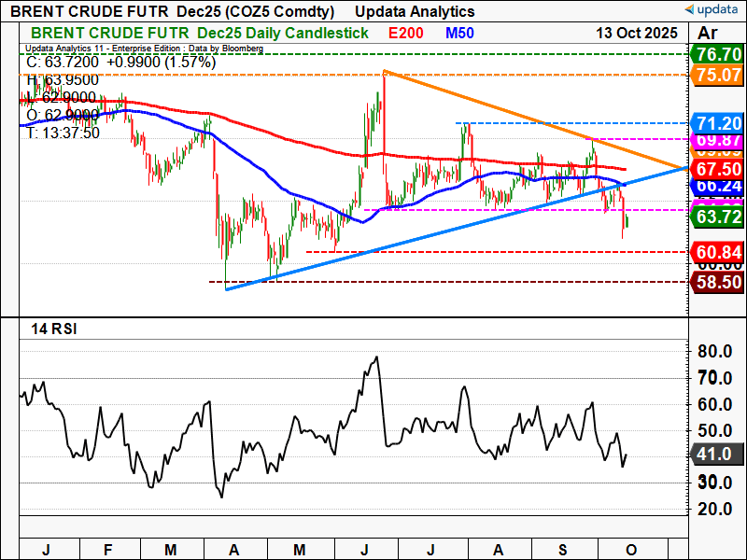Click the red 60.84 support level tag
The width and height of the screenshot is (747, 560).
tap(719, 252)
